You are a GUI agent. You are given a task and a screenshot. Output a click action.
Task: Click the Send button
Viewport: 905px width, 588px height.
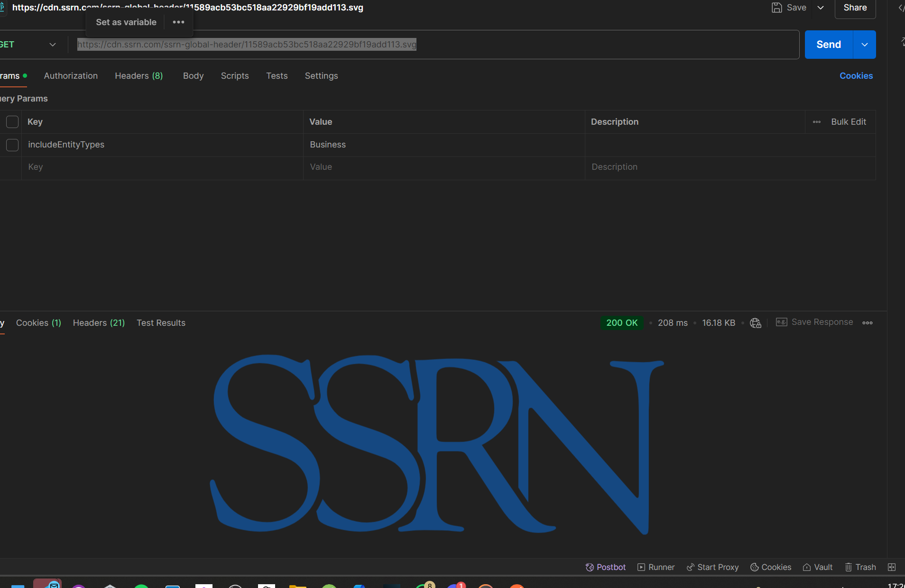pyautogui.click(x=828, y=45)
